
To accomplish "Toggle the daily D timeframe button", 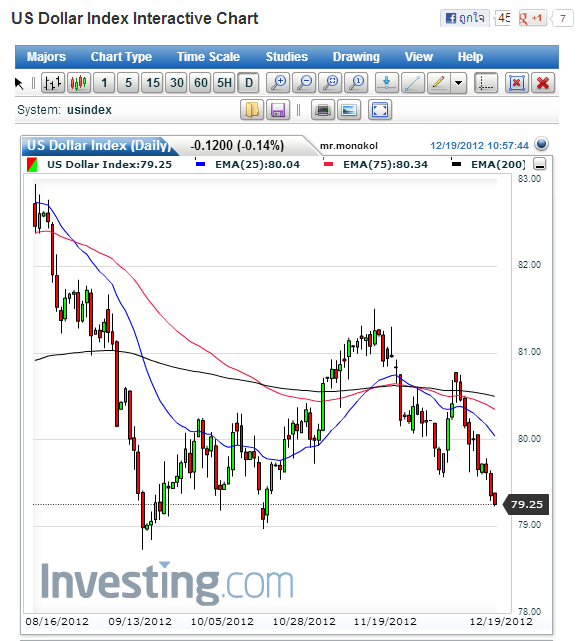I will tap(249, 83).
